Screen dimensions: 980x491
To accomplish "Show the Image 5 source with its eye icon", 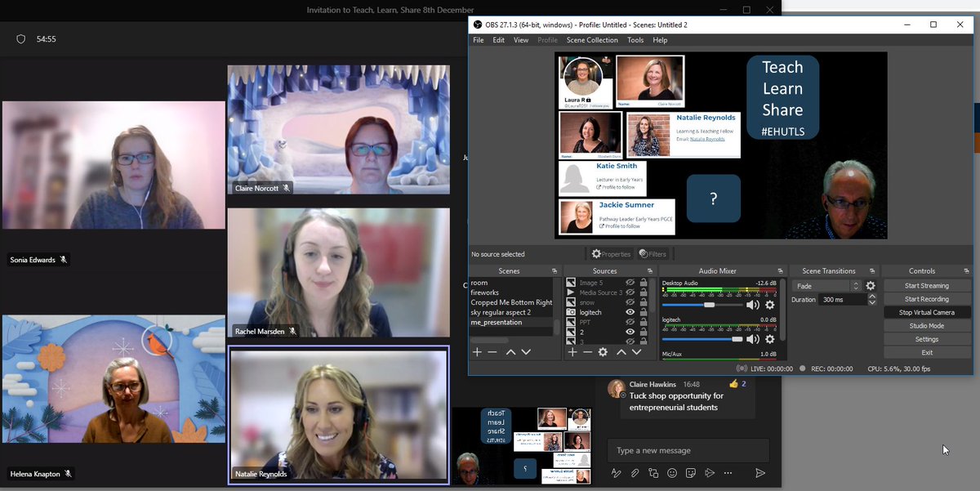I will (x=630, y=283).
